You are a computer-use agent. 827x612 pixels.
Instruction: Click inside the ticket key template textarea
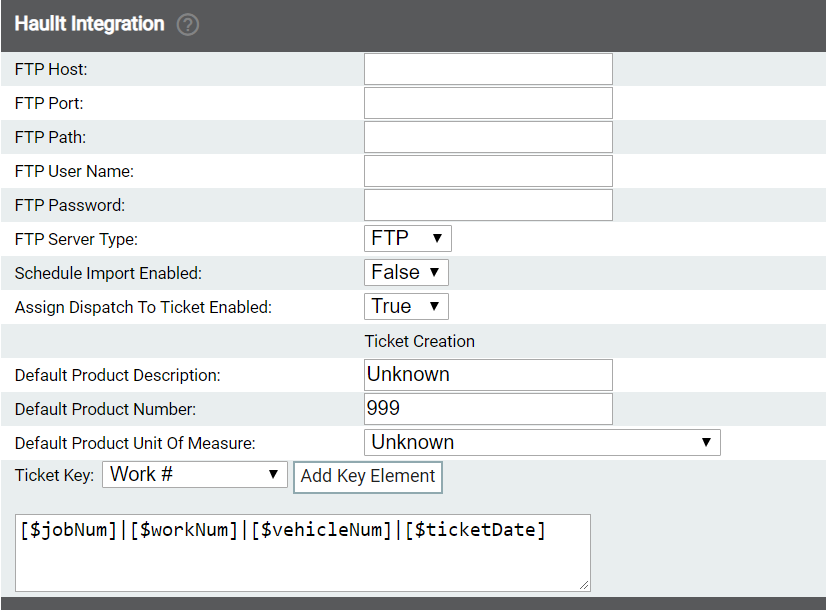click(303, 553)
